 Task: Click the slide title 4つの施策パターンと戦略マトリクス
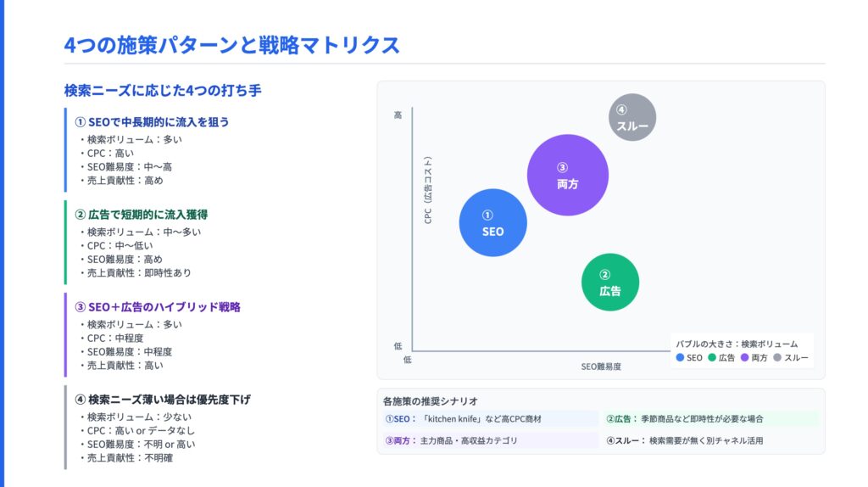pyautogui.click(x=231, y=45)
